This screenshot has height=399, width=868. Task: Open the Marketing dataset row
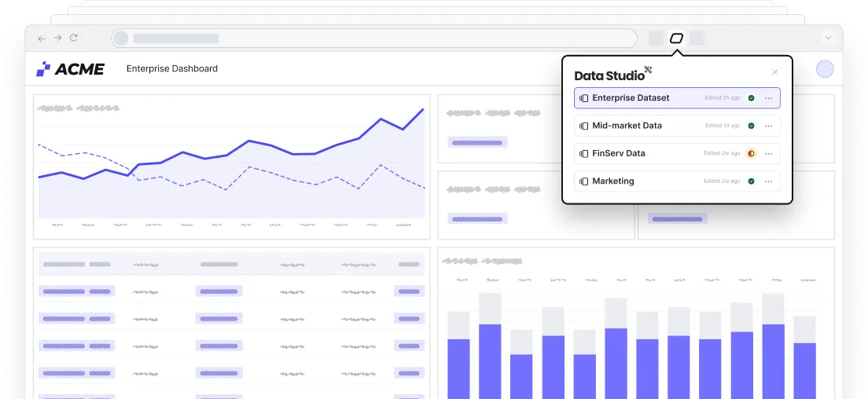click(x=677, y=181)
